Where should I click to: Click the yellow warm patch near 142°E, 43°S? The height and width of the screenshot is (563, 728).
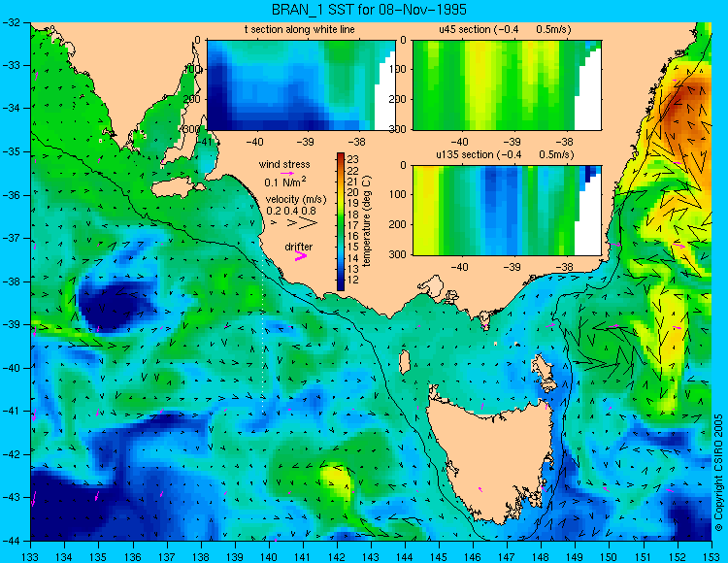(x=340, y=481)
